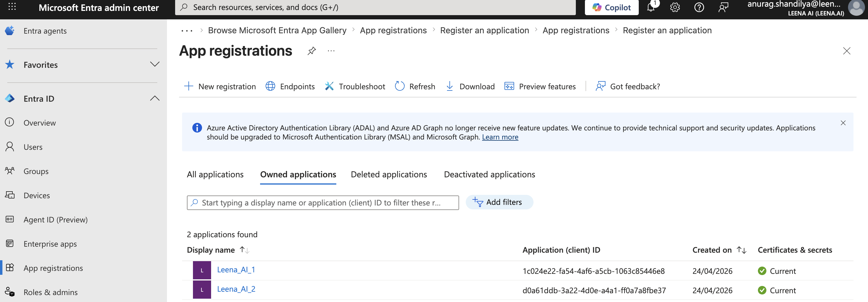Open the Leena_AI_1 application link
This screenshot has height=302, width=868.
pos(236,270)
